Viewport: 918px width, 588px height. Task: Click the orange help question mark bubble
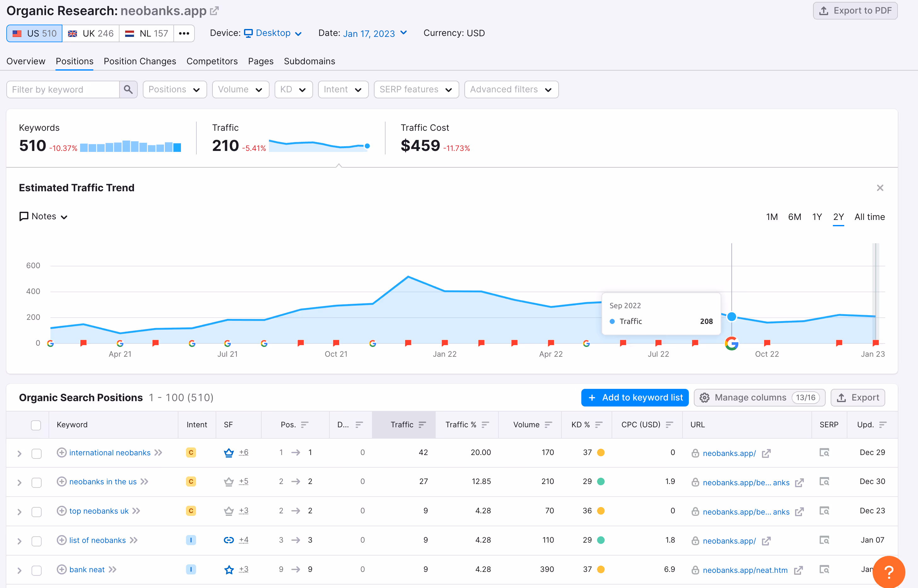point(889,572)
